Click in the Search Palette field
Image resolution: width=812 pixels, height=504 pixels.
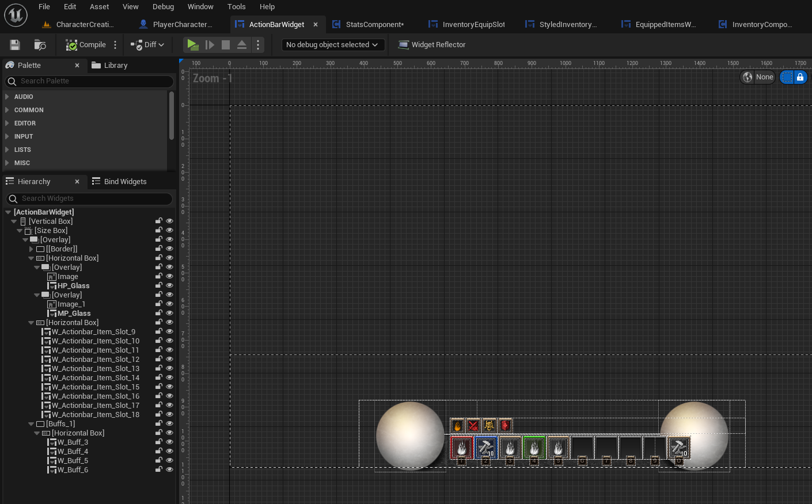tap(89, 81)
